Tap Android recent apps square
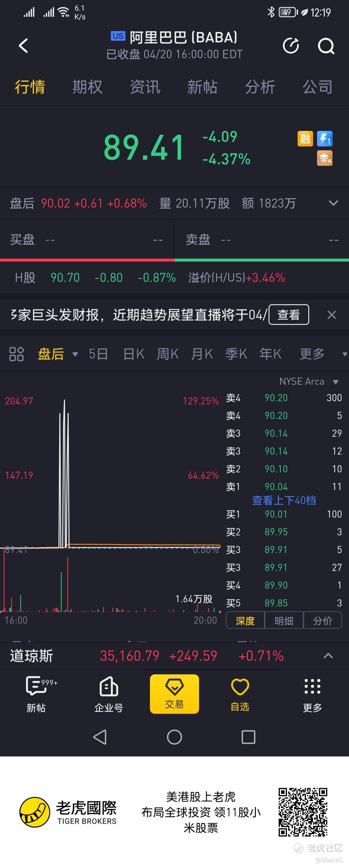The height and width of the screenshot is (868, 349). (248, 737)
